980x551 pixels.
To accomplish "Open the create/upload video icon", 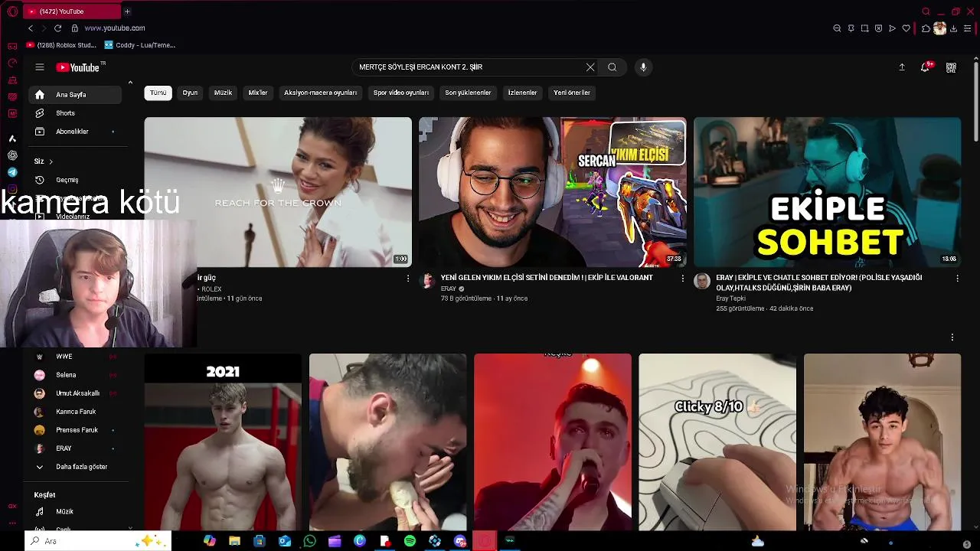I will coord(902,67).
